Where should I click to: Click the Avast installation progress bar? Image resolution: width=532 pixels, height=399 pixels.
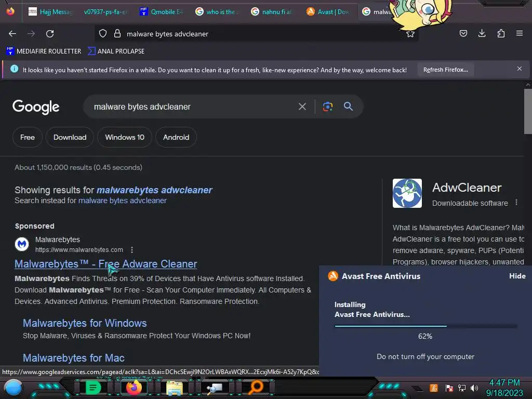coord(426,326)
